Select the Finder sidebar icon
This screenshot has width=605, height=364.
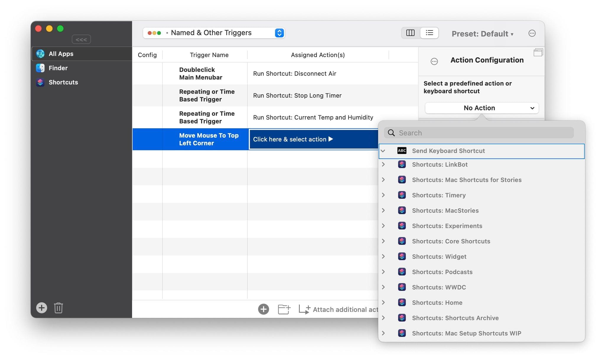(x=41, y=67)
